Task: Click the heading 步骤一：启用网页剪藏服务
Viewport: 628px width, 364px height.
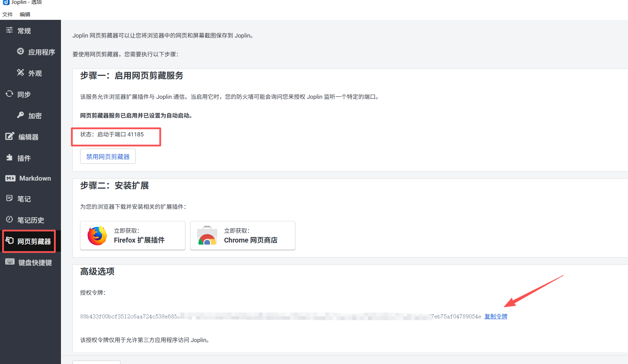Action: [x=132, y=76]
